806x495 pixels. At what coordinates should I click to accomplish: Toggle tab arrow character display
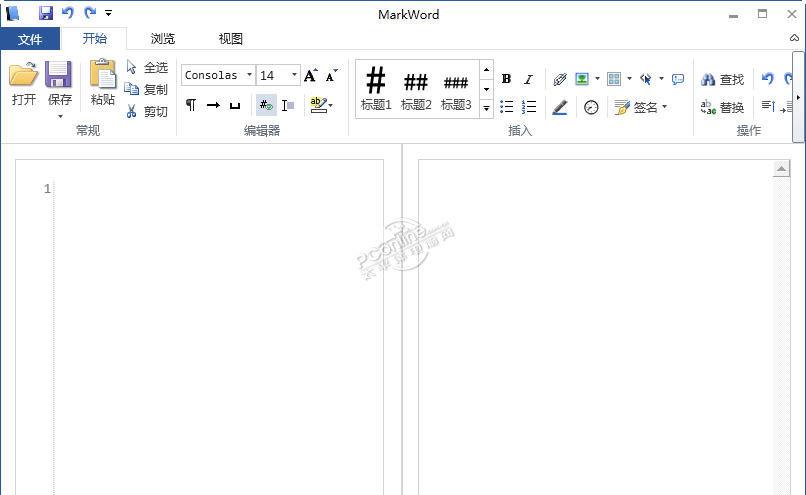(x=213, y=105)
